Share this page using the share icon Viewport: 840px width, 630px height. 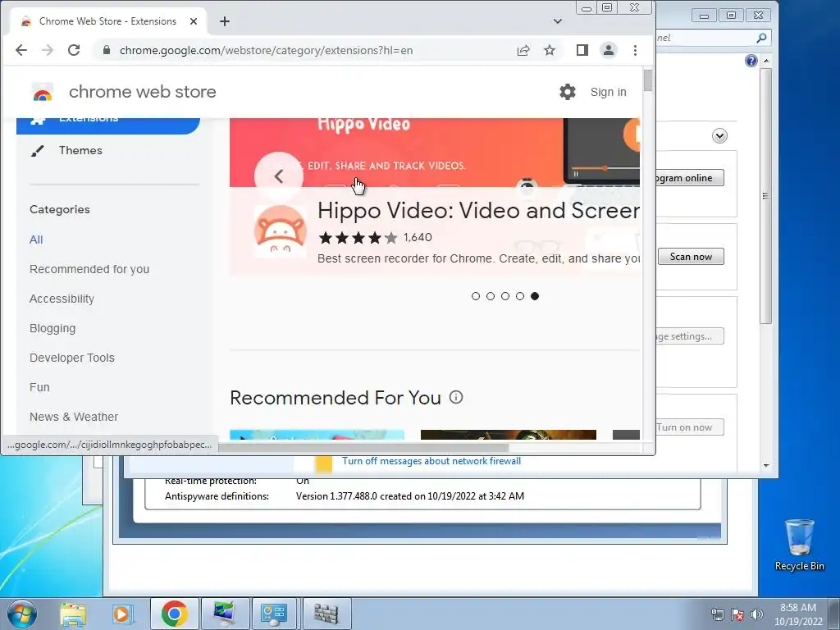click(x=523, y=50)
